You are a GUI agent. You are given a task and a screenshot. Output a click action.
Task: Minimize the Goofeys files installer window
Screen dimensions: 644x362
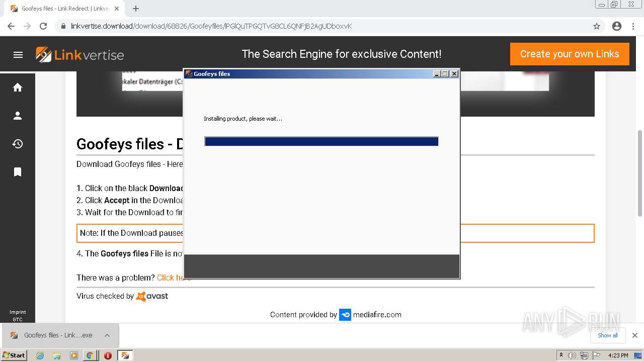[x=437, y=74]
